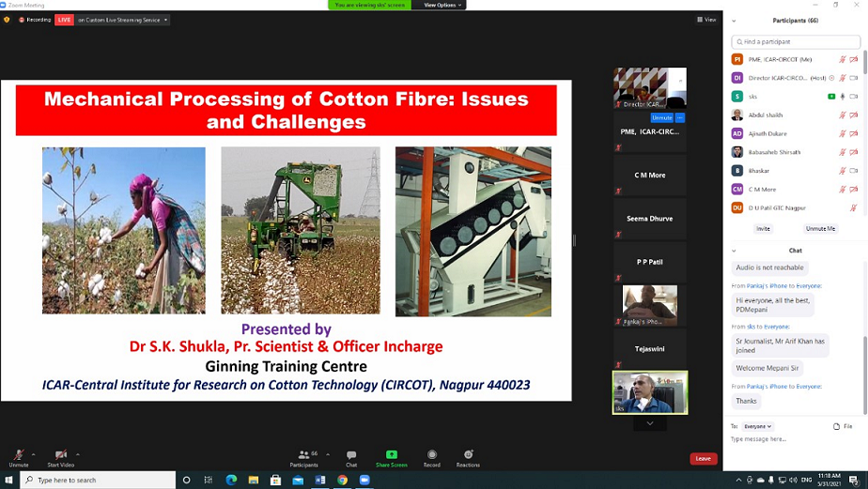Click the sks microphone icon in participants
Screen dimensions: 868x489
coord(843,97)
